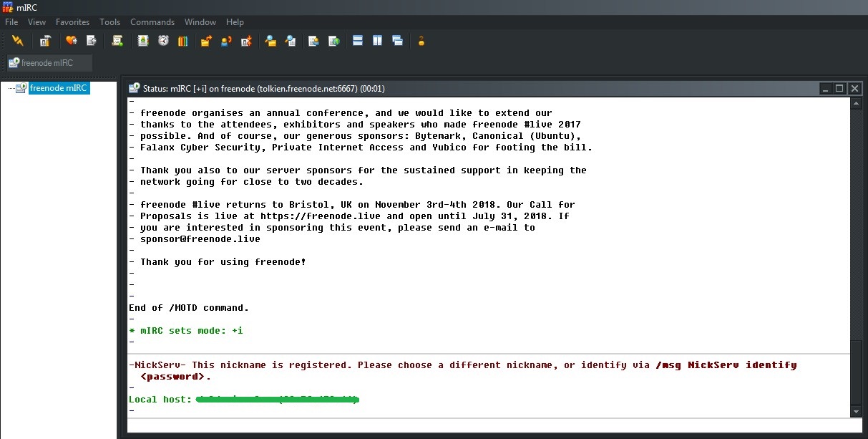Click the -NickServ- registered nickname message
Screen dimensions: 868x439
(462, 371)
